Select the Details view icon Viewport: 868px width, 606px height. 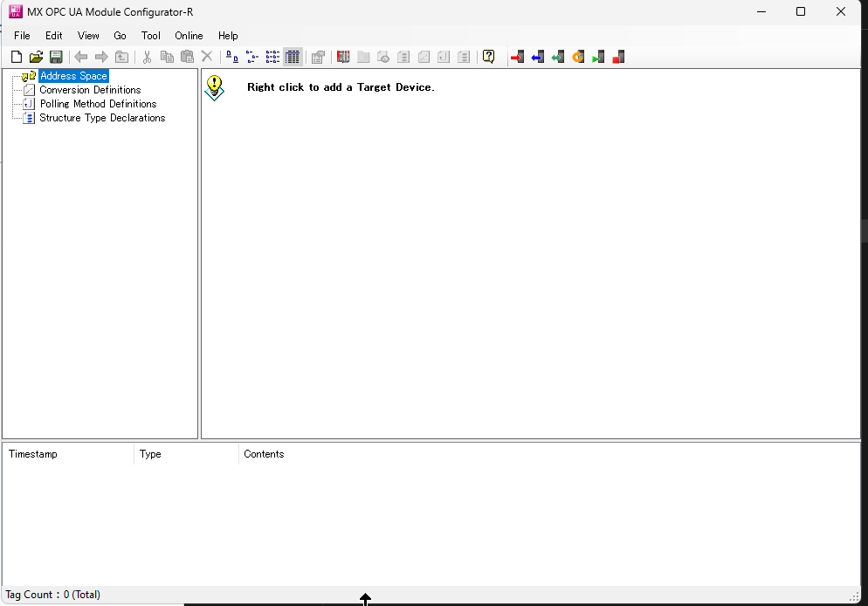click(x=293, y=57)
